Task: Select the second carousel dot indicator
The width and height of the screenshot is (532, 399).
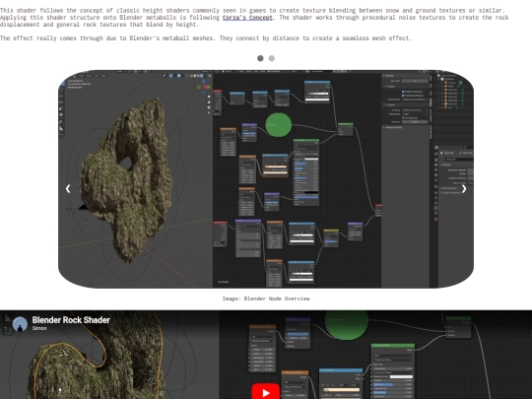Action: click(x=272, y=58)
